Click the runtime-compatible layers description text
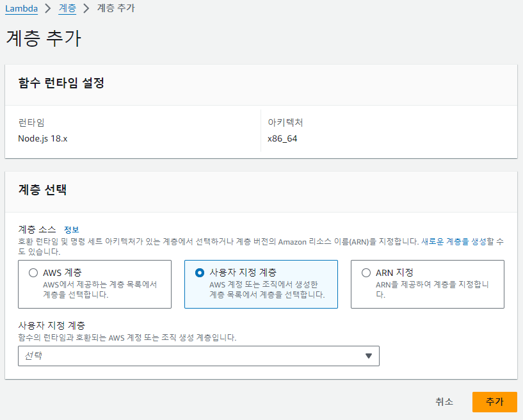This screenshot has height=420, width=523. click(127, 337)
